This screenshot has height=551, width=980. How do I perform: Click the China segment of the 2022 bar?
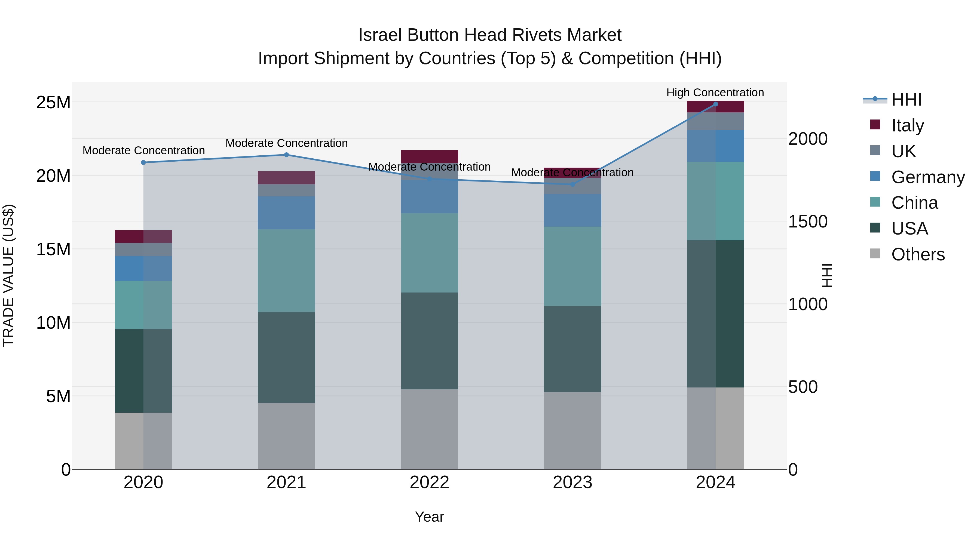click(x=430, y=253)
